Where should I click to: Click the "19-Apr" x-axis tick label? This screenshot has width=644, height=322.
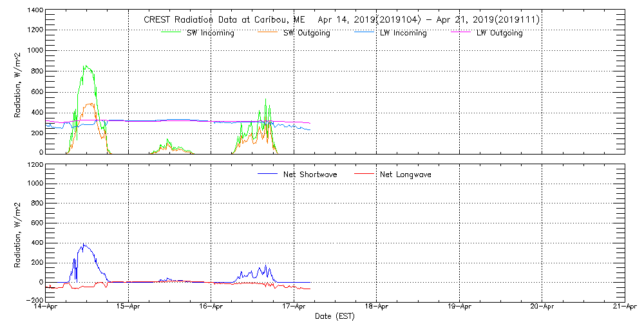pyautogui.click(x=459, y=306)
